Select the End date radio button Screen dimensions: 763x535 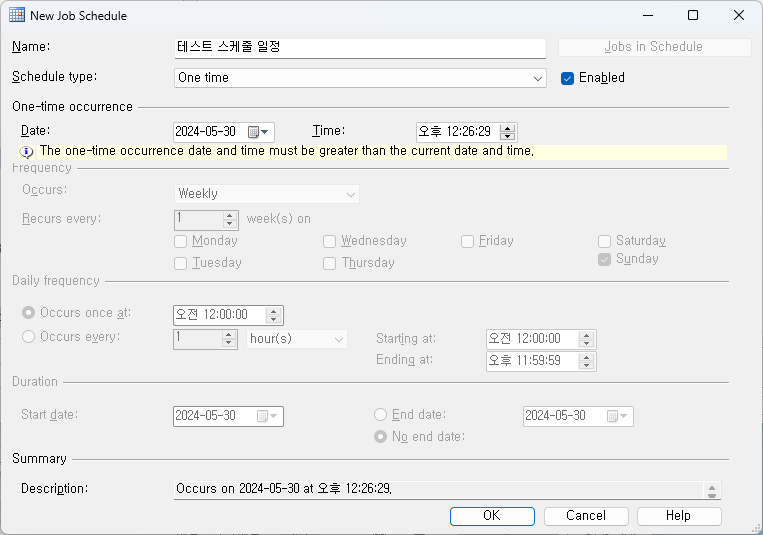tap(380, 414)
